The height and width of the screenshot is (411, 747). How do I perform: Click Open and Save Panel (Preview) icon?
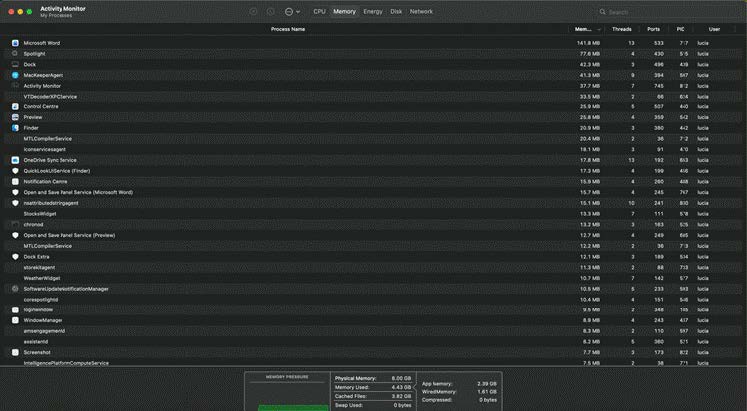(15, 235)
